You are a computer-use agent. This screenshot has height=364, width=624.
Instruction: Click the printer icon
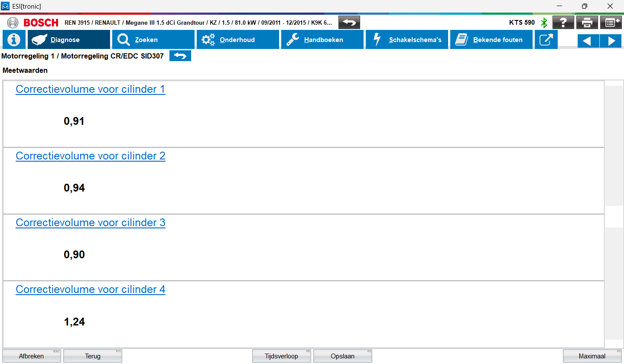point(587,23)
